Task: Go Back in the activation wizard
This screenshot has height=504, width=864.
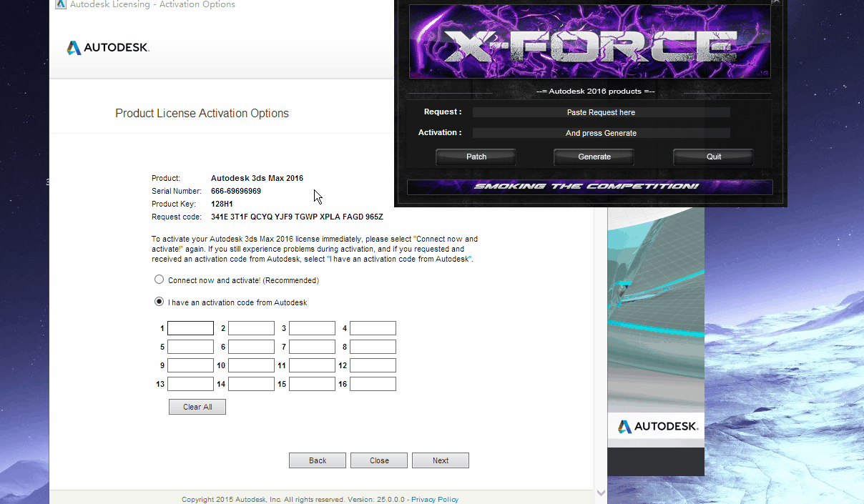Action: 318,460
